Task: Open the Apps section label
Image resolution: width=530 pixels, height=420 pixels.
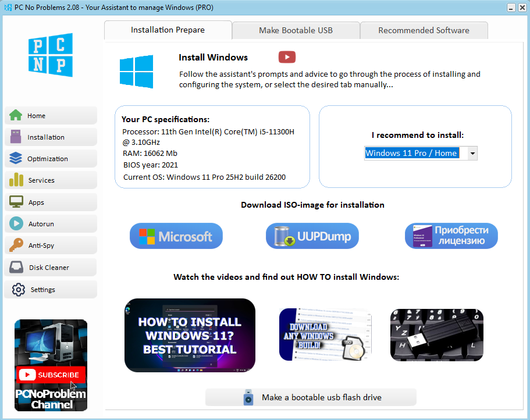Action: 36,202
